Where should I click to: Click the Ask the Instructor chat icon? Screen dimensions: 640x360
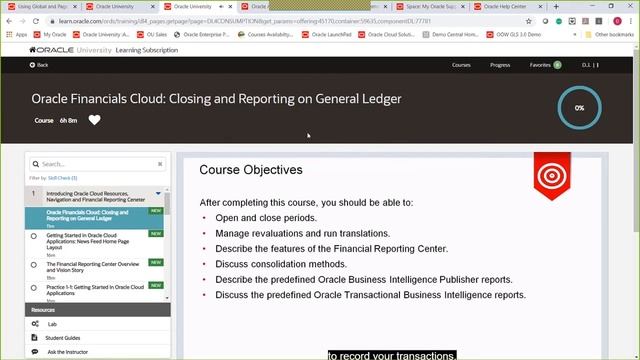35,351
